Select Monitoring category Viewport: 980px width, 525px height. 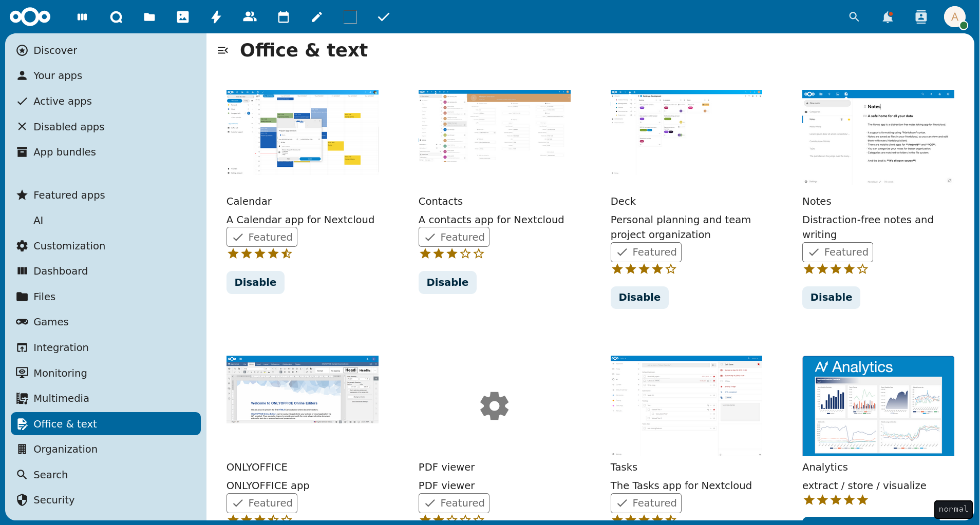point(106,373)
